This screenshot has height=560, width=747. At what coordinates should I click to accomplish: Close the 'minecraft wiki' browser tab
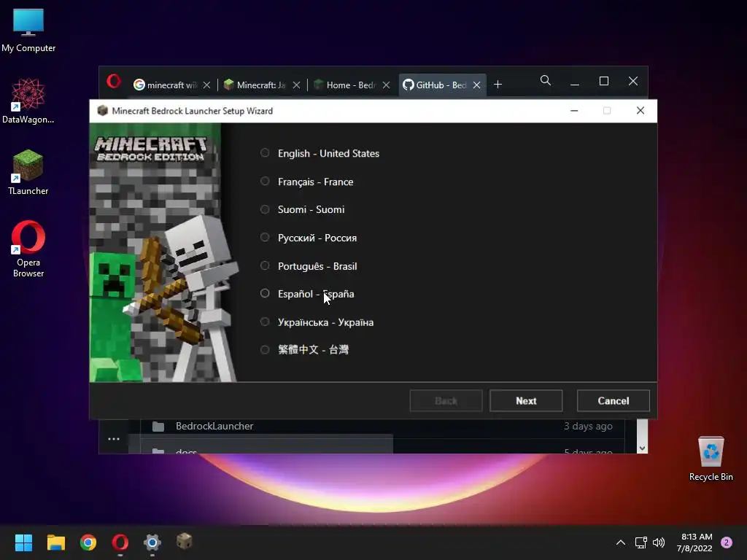206,85
